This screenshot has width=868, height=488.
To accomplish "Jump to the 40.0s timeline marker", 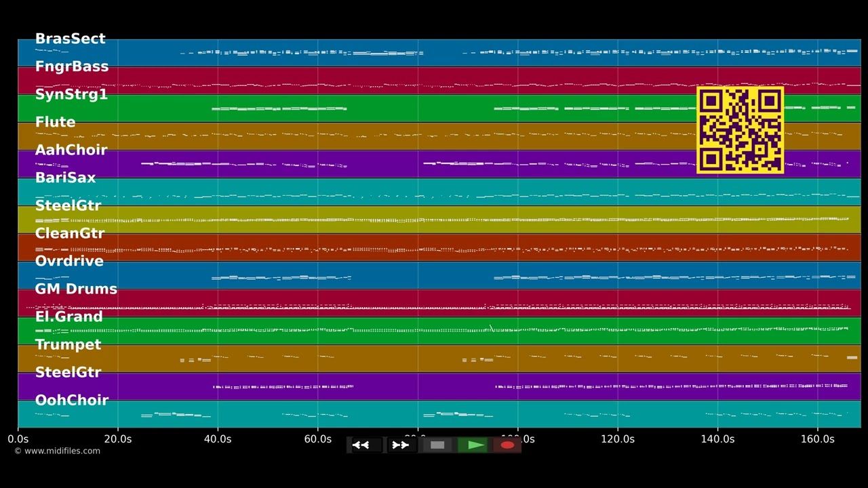I will pyautogui.click(x=217, y=439).
